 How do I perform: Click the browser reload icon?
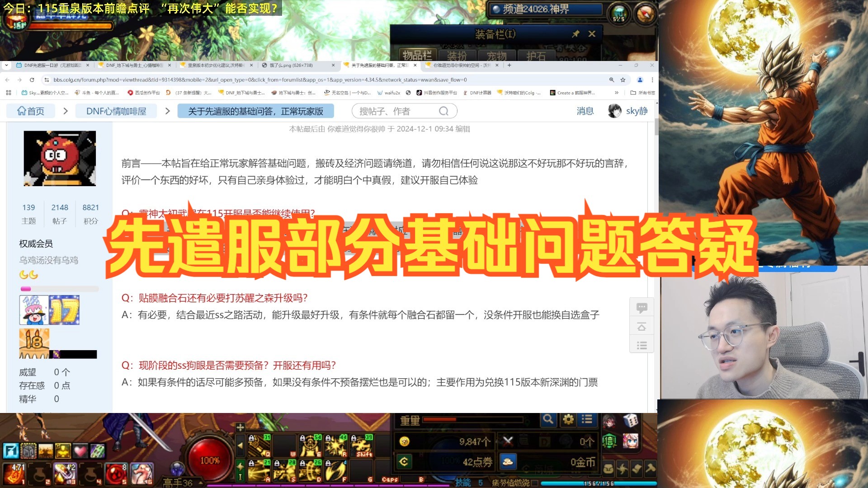tap(32, 80)
